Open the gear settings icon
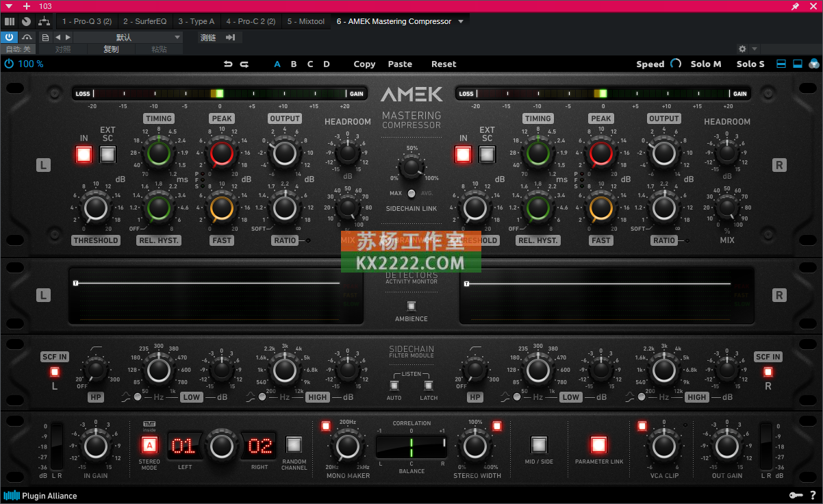Viewport: 823px width, 504px height. [x=742, y=49]
